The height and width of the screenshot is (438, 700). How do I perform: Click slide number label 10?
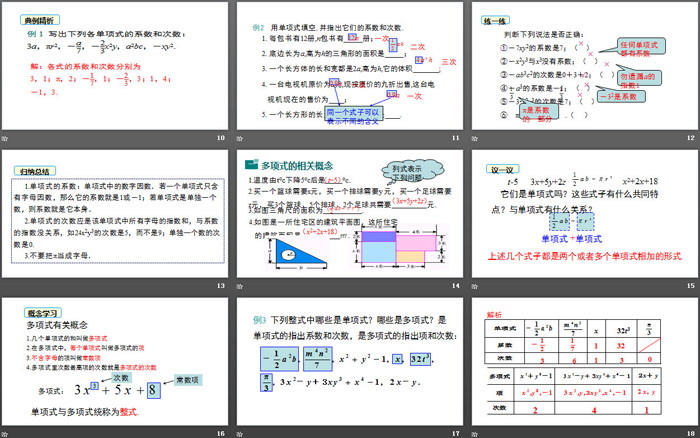tap(221, 138)
